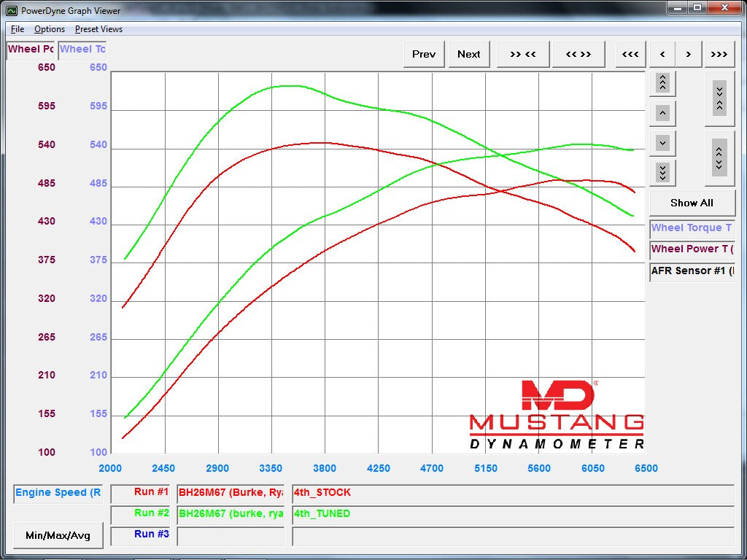Click the single right arrow button
747x560 pixels.
(x=688, y=54)
